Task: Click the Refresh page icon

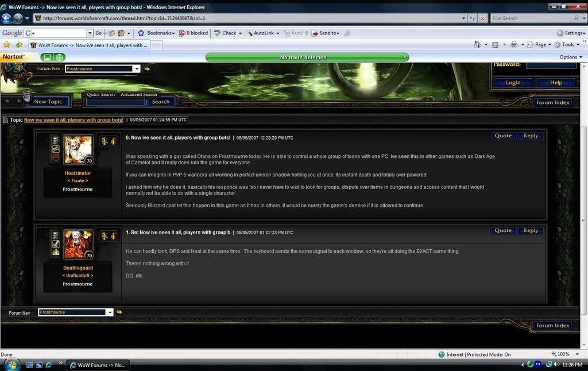Action: pos(472,18)
